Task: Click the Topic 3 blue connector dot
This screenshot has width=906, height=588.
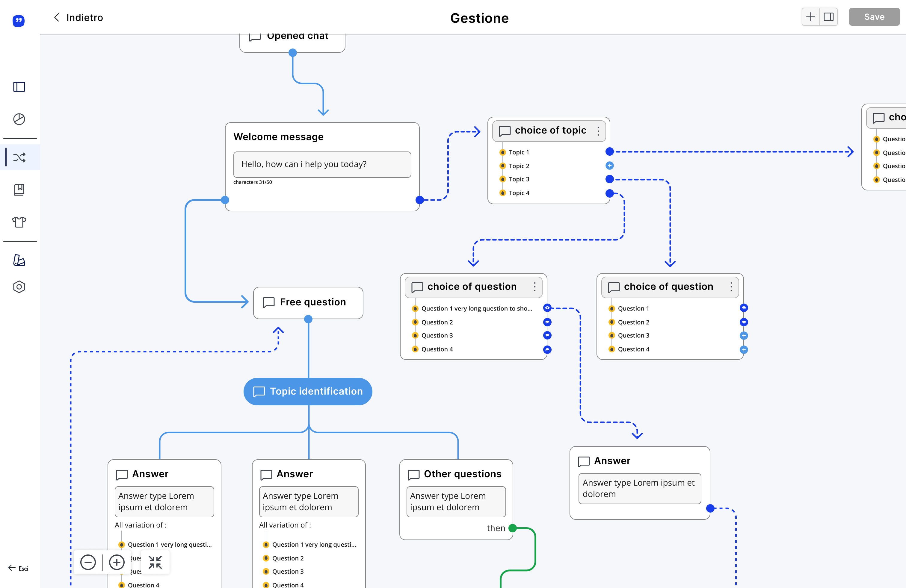Action: pyautogui.click(x=610, y=179)
